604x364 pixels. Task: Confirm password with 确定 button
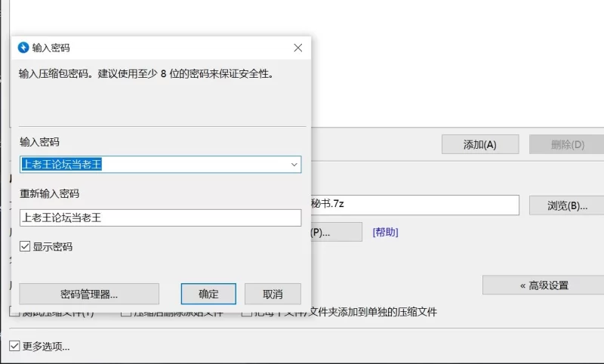tap(208, 294)
